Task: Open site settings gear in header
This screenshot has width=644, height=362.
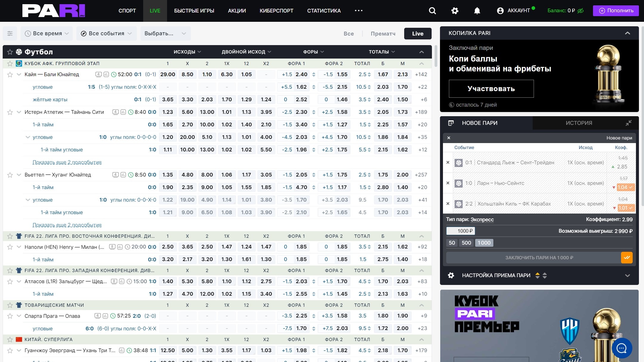Action: tap(455, 11)
